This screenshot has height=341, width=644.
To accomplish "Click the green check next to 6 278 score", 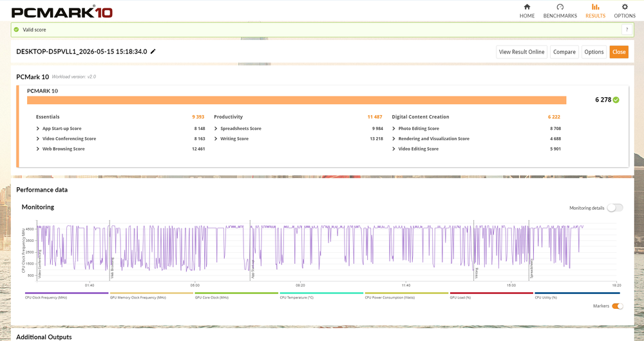I will pos(616,100).
